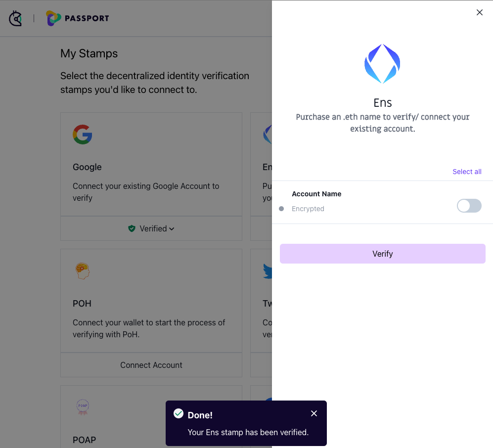Click the large Ens diamond logo

coord(382,64)
